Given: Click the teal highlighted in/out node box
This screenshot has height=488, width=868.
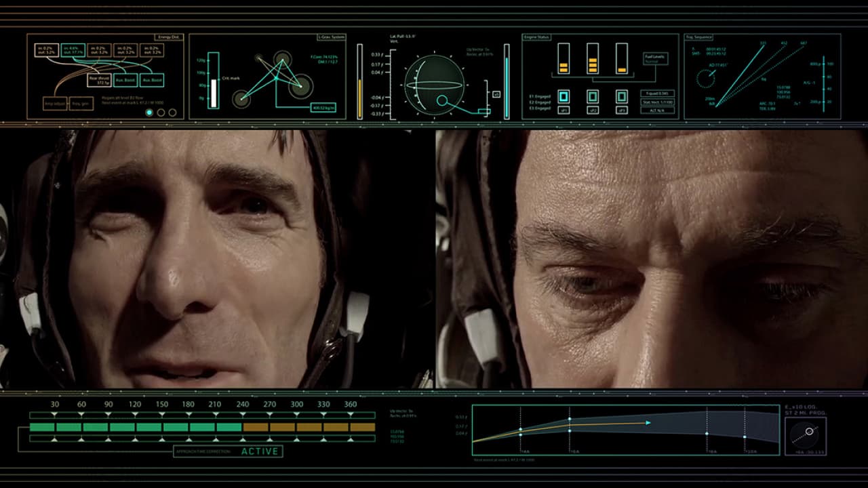Looking at the screenshot, I should point(73,50).
